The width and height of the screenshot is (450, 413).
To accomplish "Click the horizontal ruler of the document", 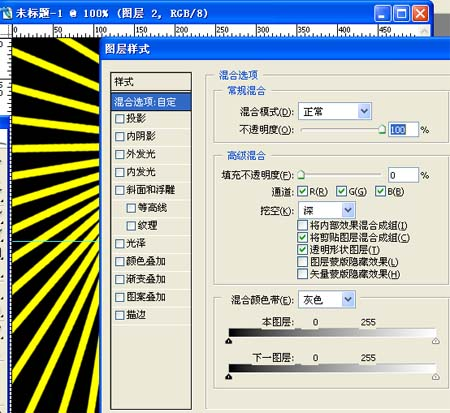I will pyautogui.click(x=220, y=31).
